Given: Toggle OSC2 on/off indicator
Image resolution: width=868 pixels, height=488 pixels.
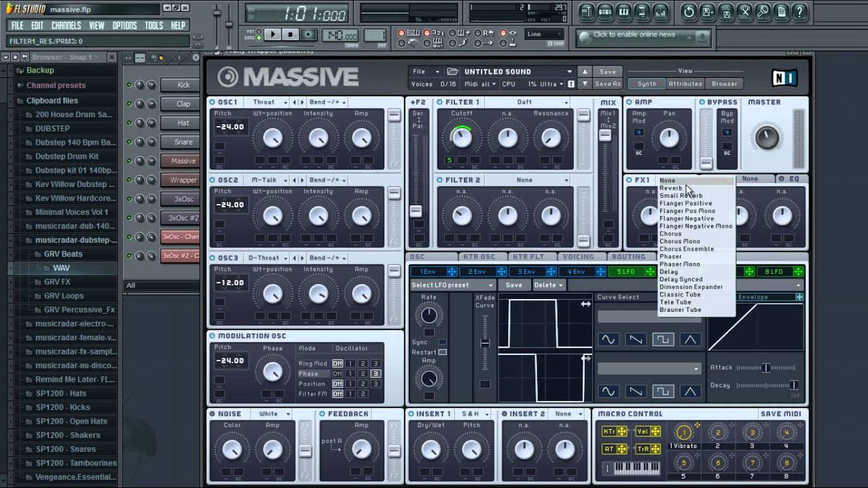Looking at the screenshot, I should point(212,180).
